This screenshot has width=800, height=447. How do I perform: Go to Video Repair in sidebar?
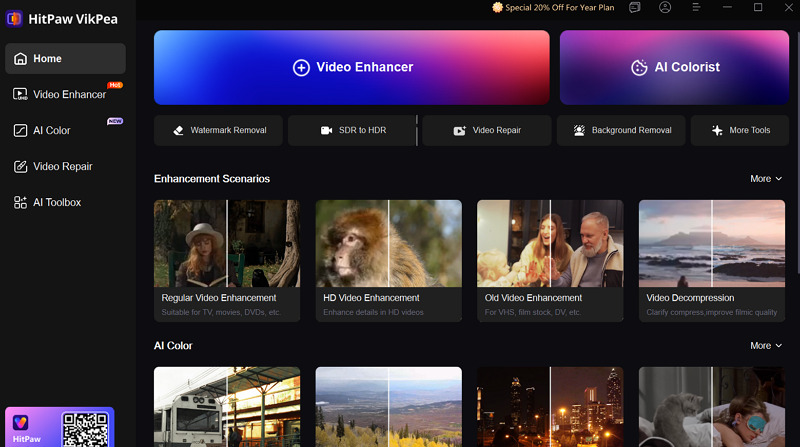point(62,167)
